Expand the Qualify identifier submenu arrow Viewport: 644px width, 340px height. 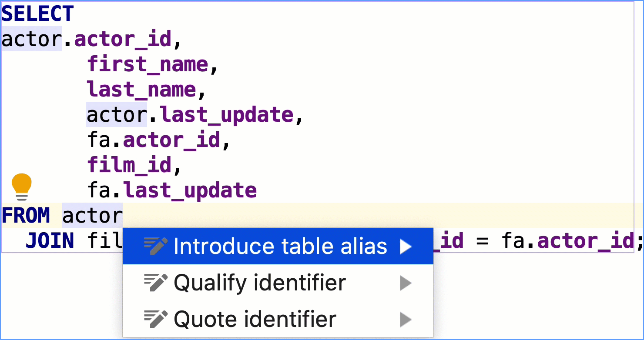click(x=406, y=283)
